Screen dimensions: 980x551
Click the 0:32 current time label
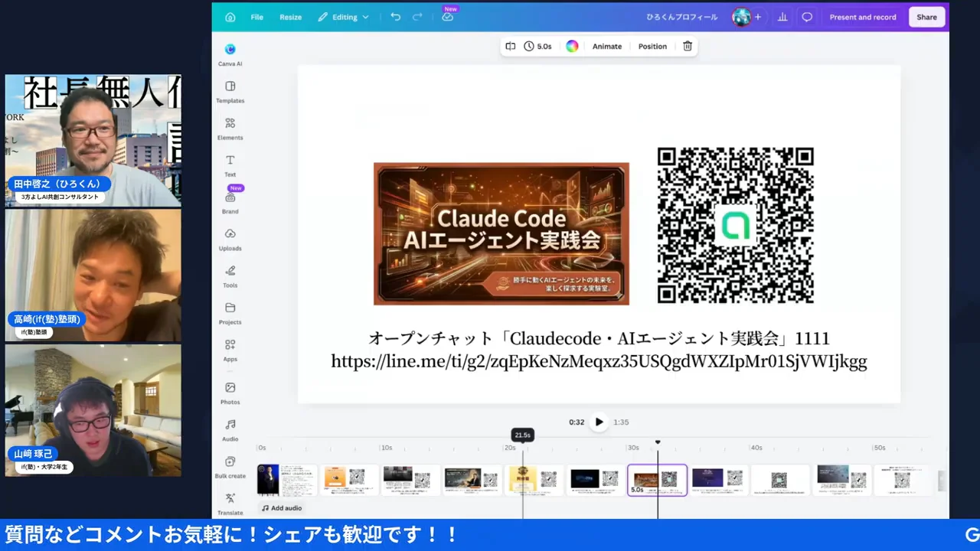point(577,422)
